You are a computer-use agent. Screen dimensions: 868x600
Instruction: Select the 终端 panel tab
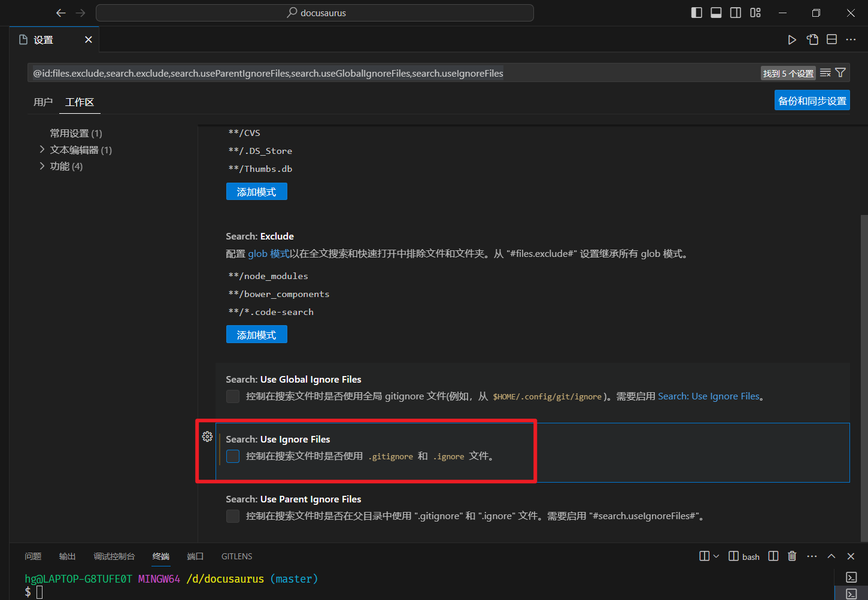(x=161, y=556)
